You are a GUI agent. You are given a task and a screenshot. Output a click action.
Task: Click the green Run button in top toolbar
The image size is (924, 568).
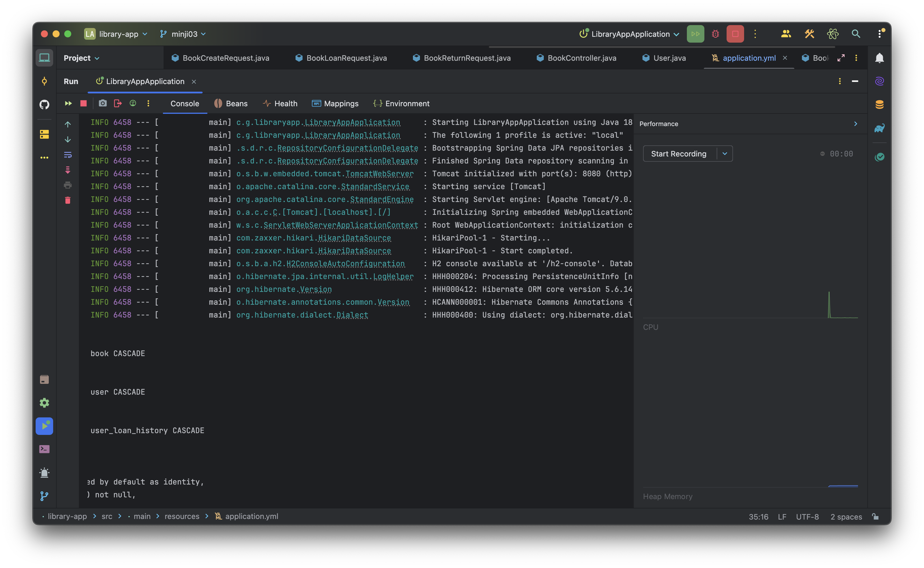point(695,34)
